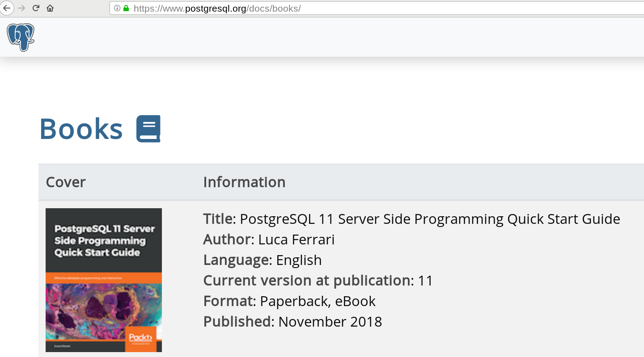Click the Language: English line
644x357 pixels.
263,260
